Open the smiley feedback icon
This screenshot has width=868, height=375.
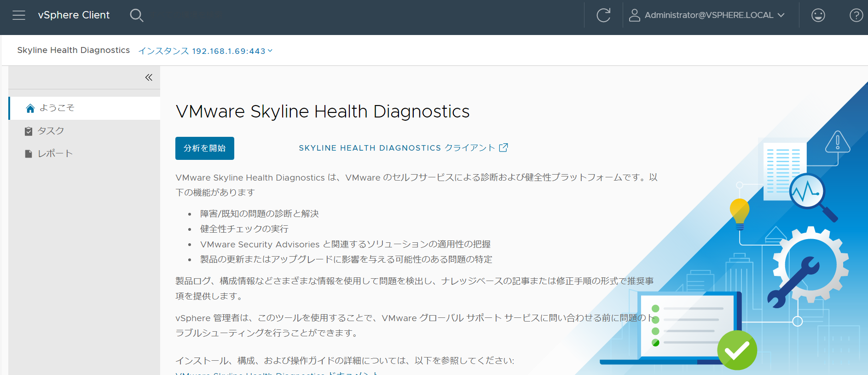click(818, 15)
